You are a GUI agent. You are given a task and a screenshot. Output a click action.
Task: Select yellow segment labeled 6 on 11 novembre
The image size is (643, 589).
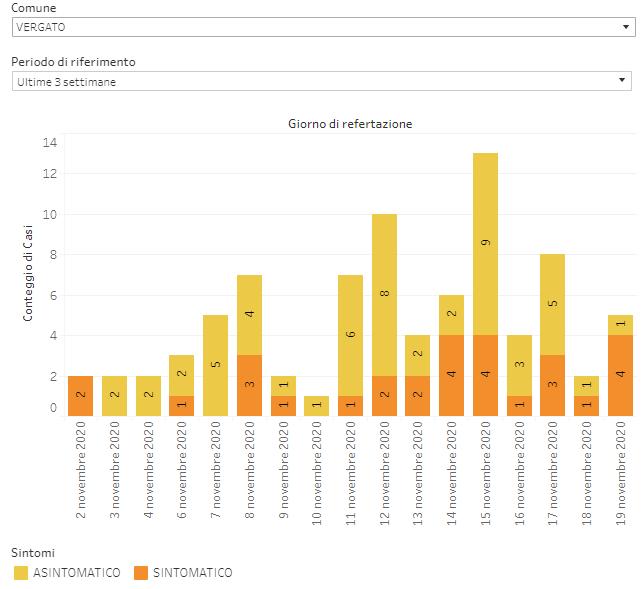[x=350, y=335]
